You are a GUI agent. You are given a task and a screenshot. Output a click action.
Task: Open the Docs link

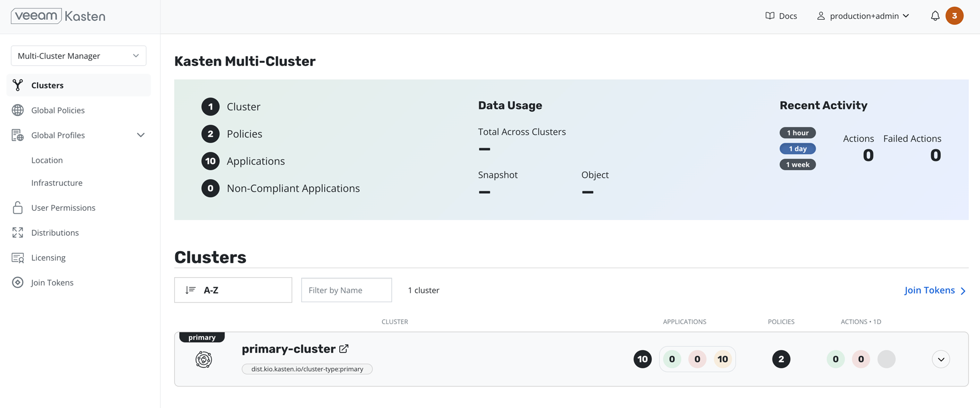(781, 16)
